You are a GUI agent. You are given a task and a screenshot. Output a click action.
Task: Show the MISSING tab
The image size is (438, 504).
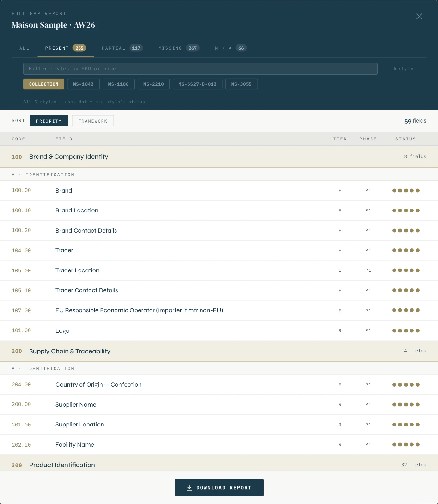tap(179, 48)
